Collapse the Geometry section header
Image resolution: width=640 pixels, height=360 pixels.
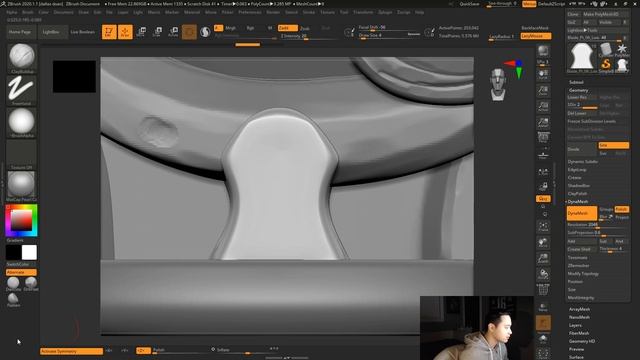[578, 90]
